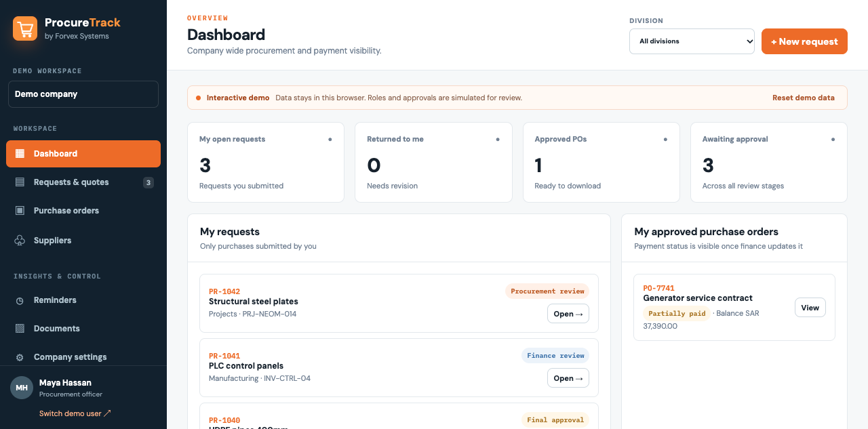Click the Dashboard grid icon in sidebar
The width and height of the screenshot is (868, 429).
pyautogui.click(x=20, y=154)
